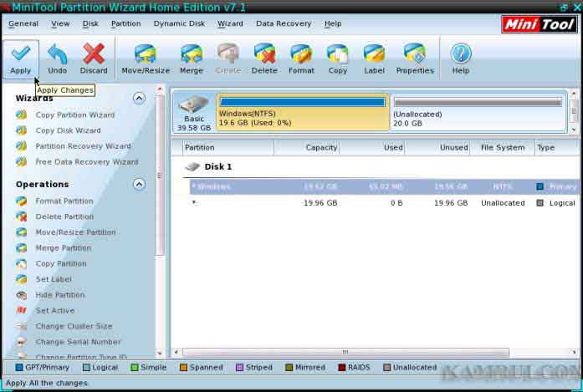Image resolution: width=583 pixels, height=392 pixels.
Task: Click the File System column header
Action: tap(503, 147)
